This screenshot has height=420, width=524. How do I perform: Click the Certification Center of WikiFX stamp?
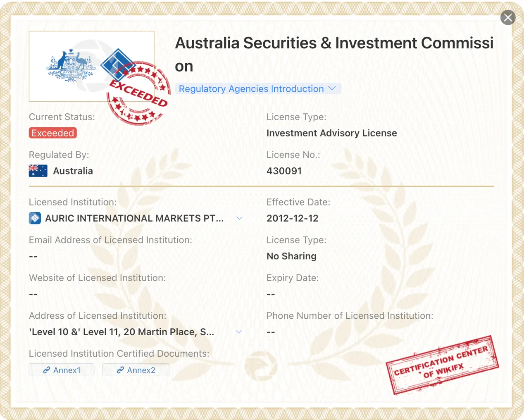(442, 365)
